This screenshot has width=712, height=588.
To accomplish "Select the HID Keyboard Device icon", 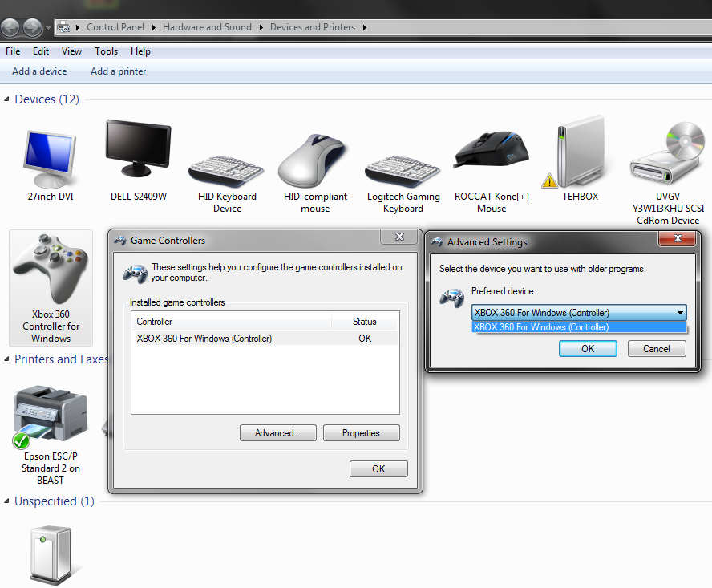I will pyautogui.click(x=226, y=171).
